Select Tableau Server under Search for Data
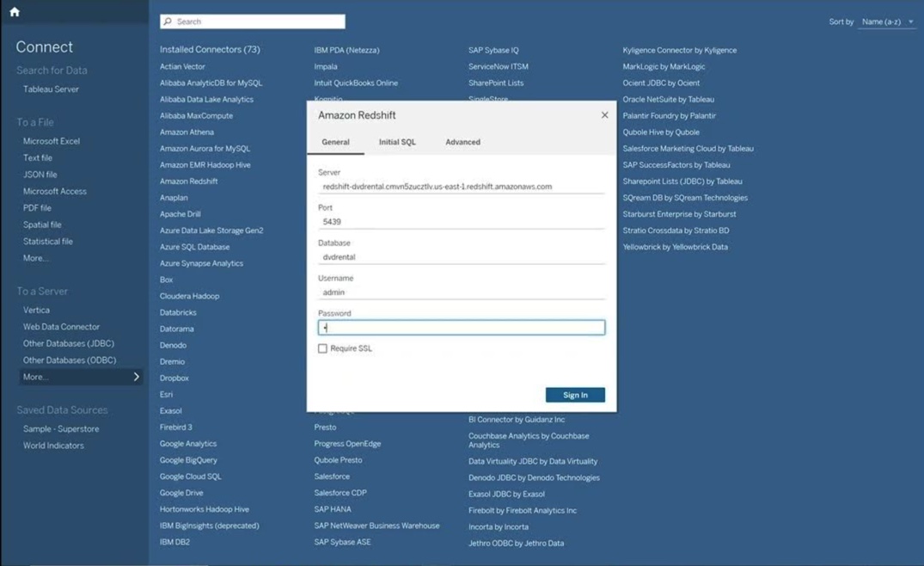924x566 pixels. pyautogui.click(x=51, y=89)
